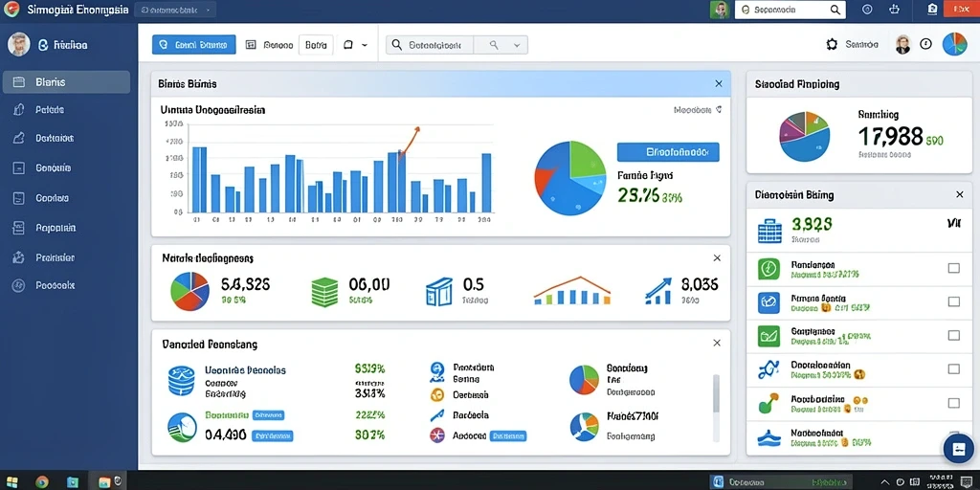Select the blue building calendar icon

pyautogui.click(x=769, y=231)
